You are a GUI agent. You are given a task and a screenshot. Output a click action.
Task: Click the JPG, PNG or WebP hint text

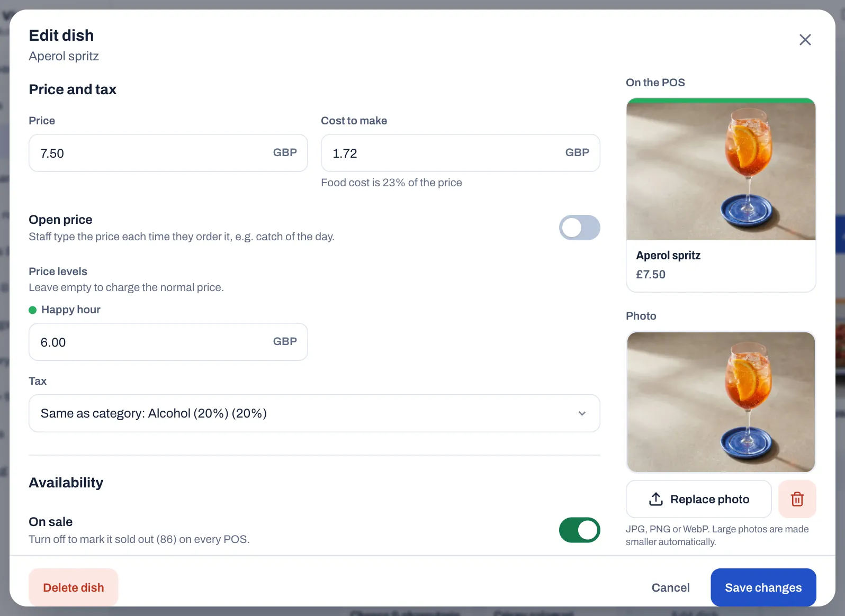717,536
